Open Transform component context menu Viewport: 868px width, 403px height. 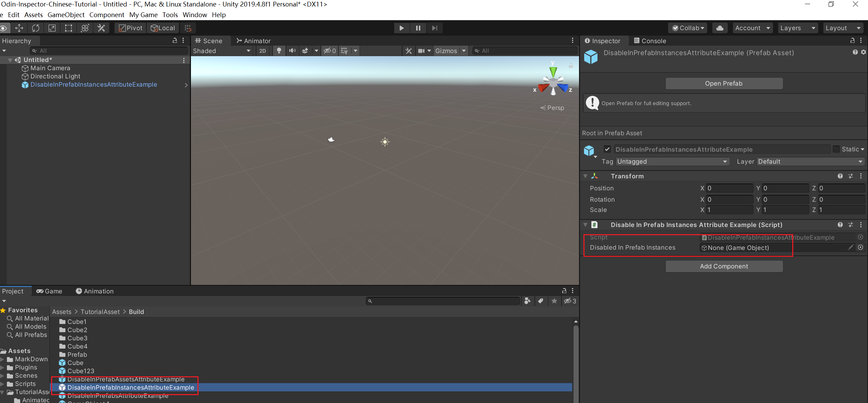coord(861,176)
